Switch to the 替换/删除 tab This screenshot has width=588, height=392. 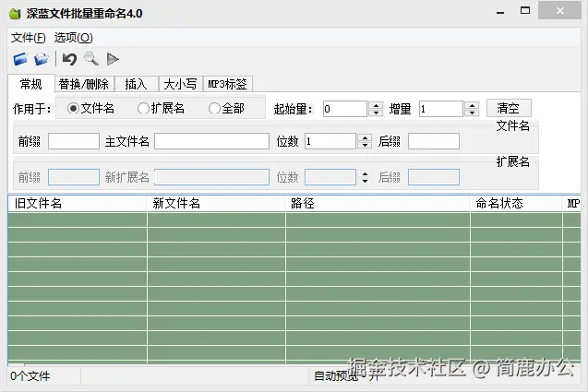tap(84, 84)
